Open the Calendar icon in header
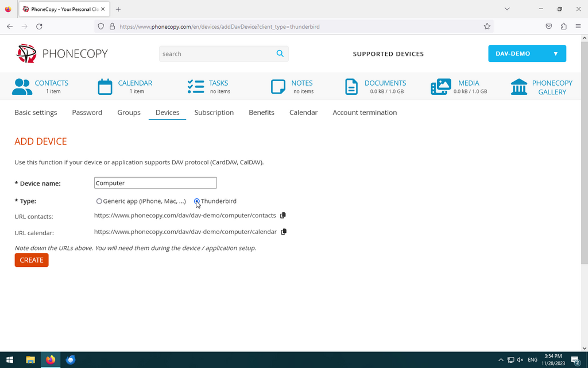This screenshot has height=368, width=588. [x=105, y=87]
